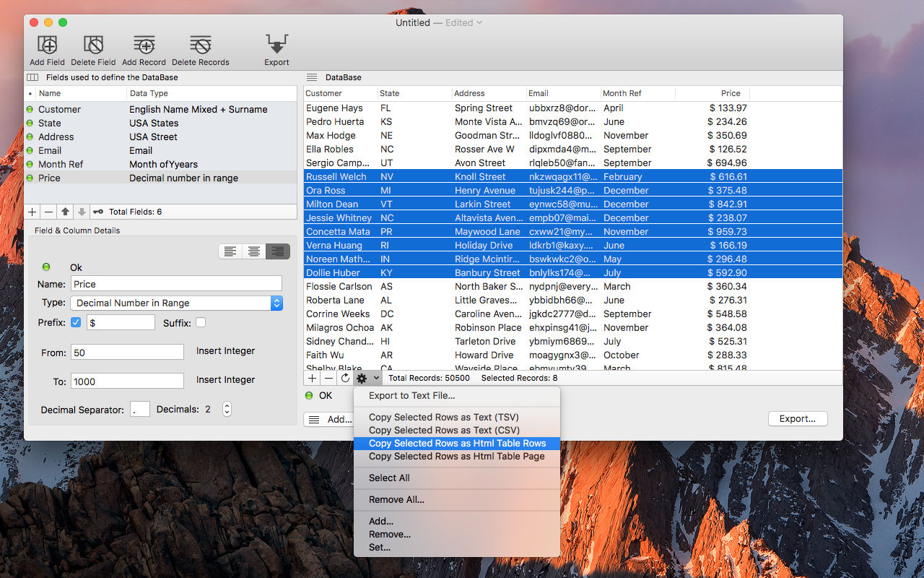The height and width of the screenshot is (578, 924).
Task: Choose 'Export to Text File...' in the menu
Action: pos(457,396)
